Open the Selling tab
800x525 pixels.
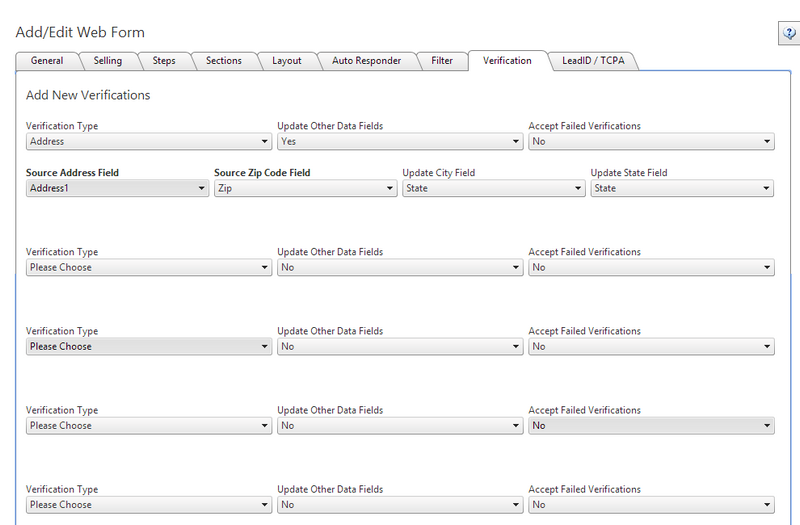click(107, 61)
